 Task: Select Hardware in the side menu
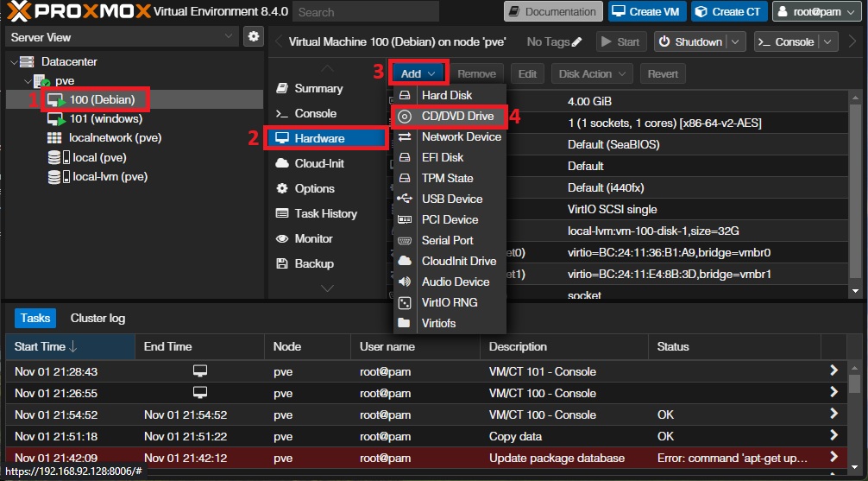tap(327, 138)
